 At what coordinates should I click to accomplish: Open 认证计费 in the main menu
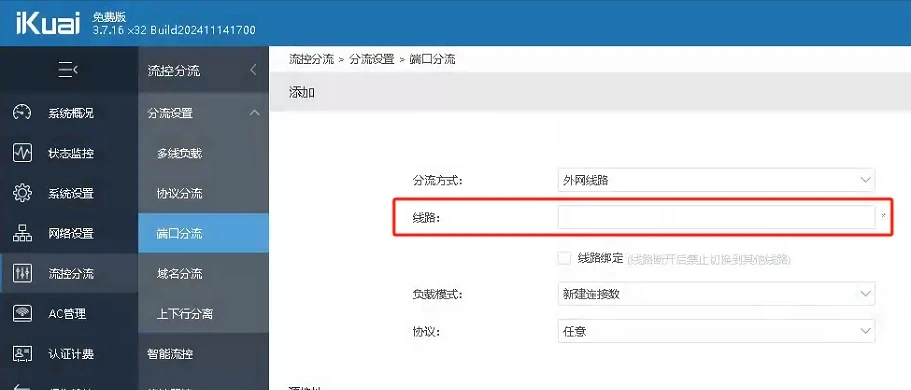coord(69,353)
